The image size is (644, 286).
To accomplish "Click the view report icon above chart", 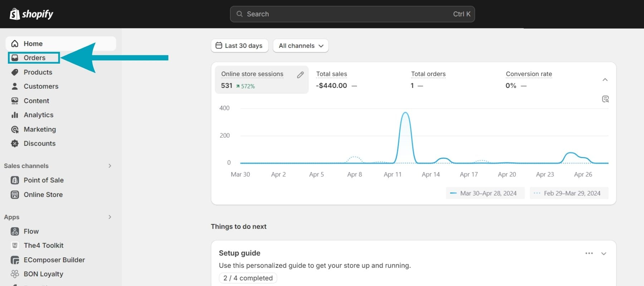I will [x=605, y=99].
